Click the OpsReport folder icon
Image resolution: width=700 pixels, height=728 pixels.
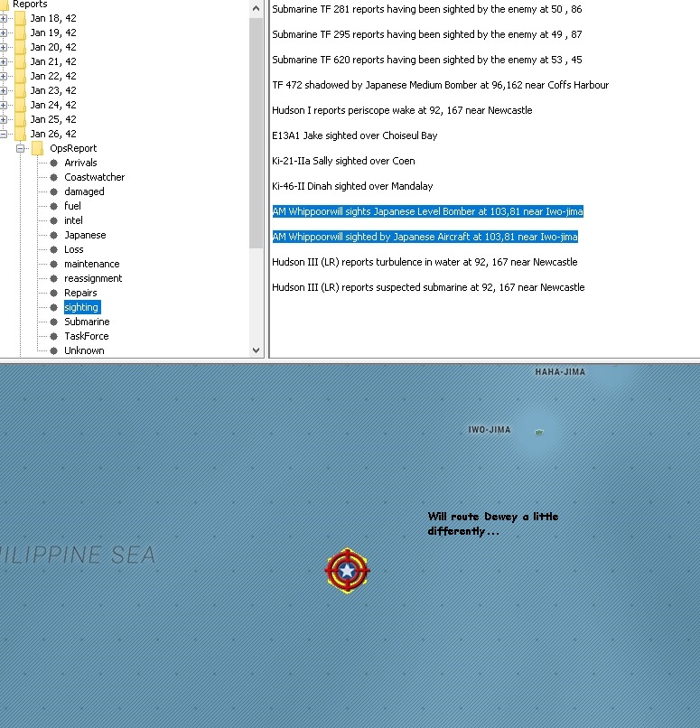tap(38, 148)
